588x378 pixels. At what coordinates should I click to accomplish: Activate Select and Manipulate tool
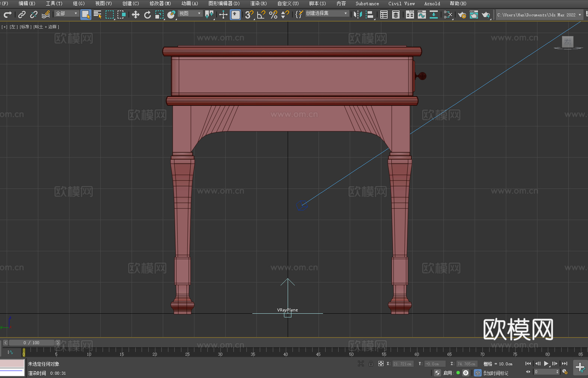(223, 14)
